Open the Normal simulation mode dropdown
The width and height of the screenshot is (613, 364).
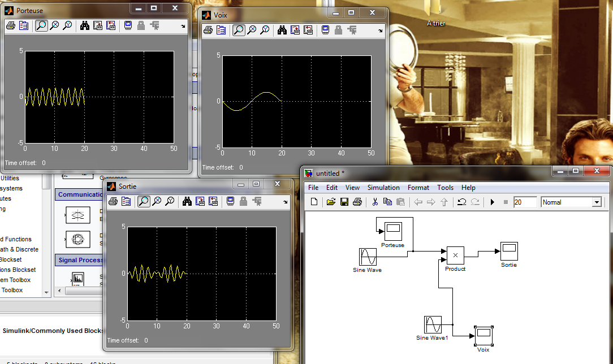click(596, 202)
